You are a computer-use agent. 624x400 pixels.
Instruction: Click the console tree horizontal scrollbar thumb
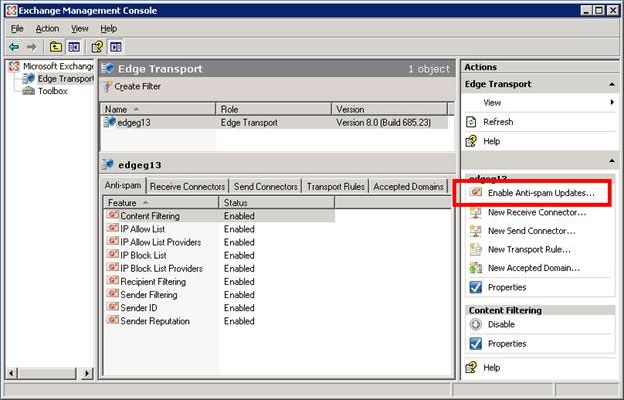(x=46, y=373)
